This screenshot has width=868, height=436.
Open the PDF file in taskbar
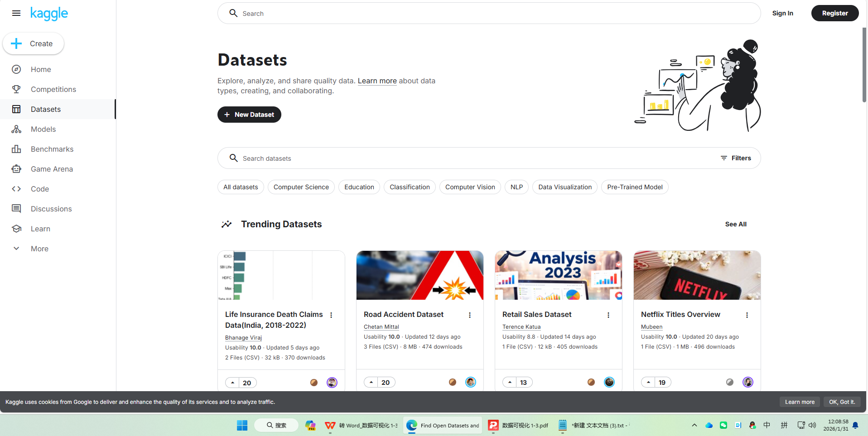point(518,425)
